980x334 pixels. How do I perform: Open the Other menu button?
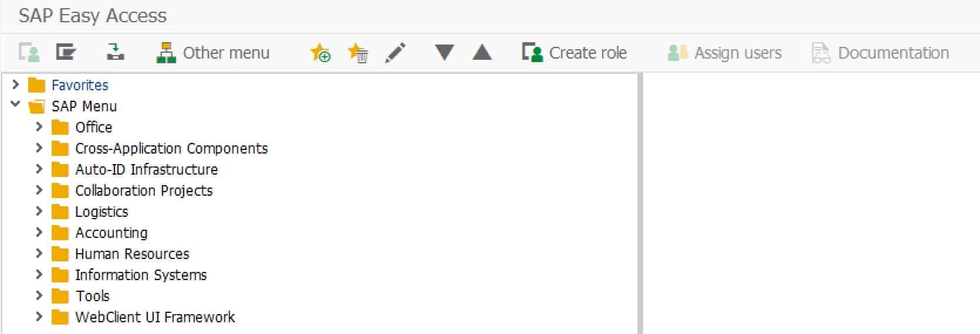213,53
